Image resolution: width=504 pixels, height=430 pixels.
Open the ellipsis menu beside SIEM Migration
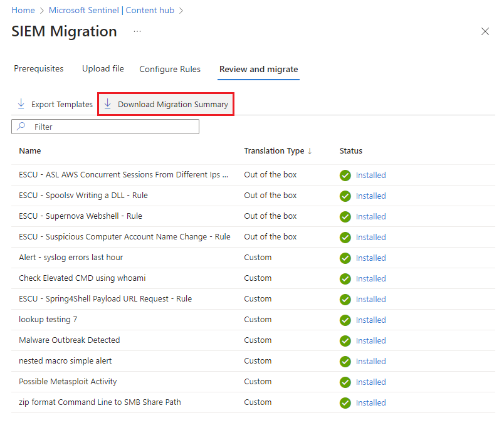click(137, 31)
